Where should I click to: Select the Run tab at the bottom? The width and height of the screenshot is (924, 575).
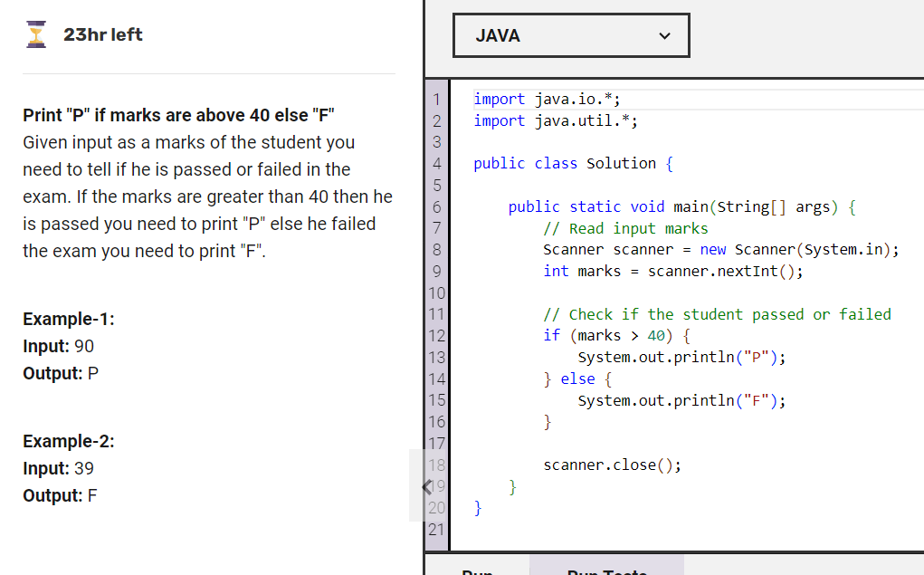478,569
